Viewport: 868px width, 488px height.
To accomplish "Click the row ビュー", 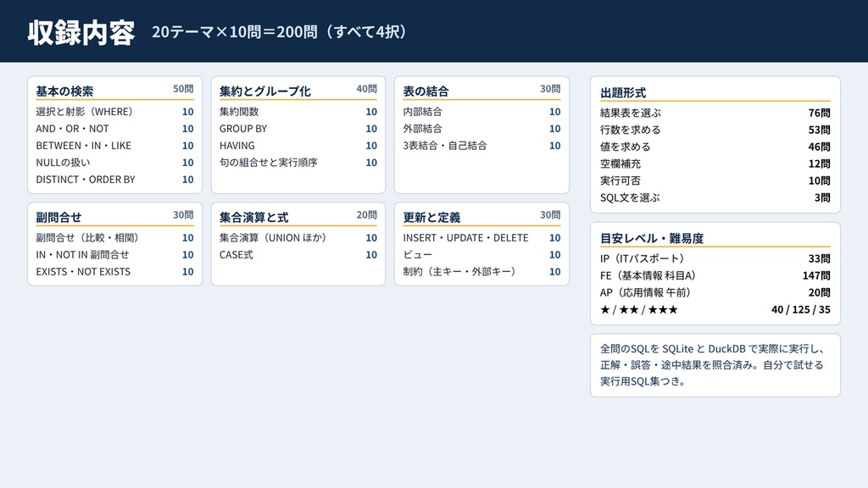I will [x=481, y=254].
